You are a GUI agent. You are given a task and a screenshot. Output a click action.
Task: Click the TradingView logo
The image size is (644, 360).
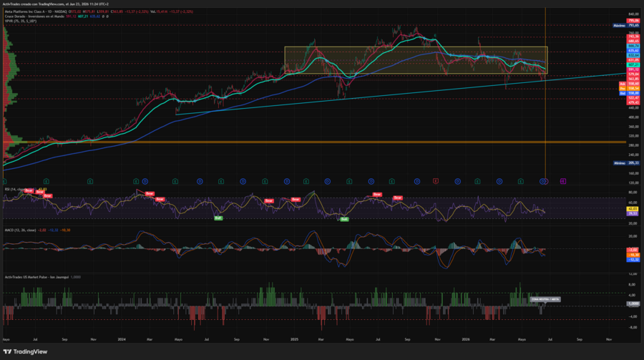coord(25,352)
